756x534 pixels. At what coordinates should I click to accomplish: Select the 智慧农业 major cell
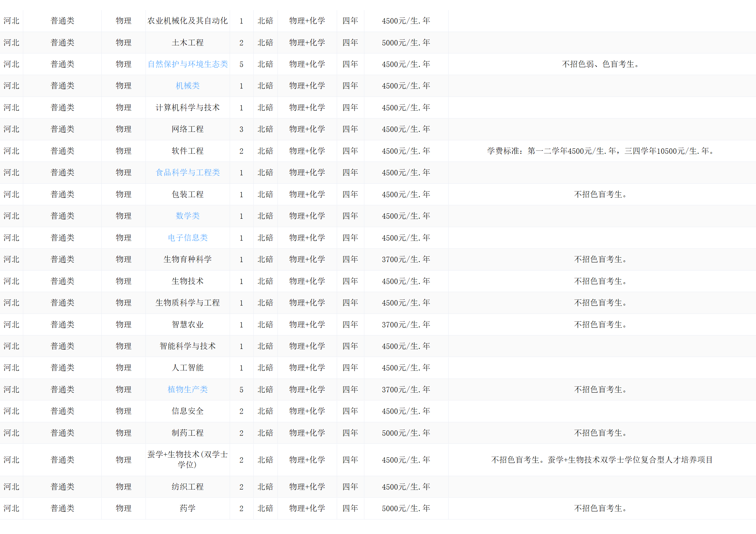click(188, 325)
